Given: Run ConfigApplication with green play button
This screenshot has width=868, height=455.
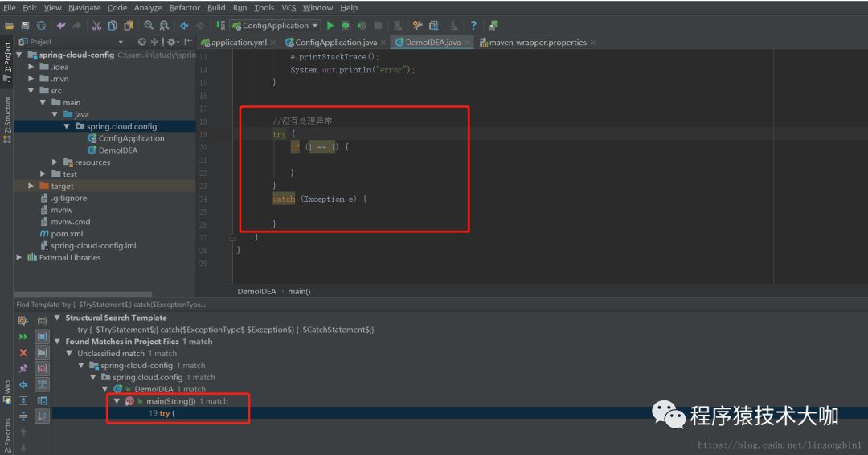Looking at the screenshot, I should coord(330,26).
